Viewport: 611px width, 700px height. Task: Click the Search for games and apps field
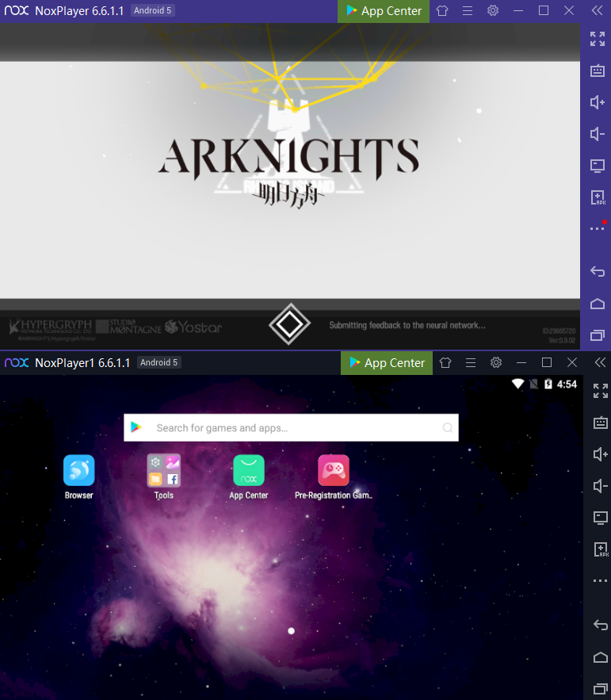point(291,427)
